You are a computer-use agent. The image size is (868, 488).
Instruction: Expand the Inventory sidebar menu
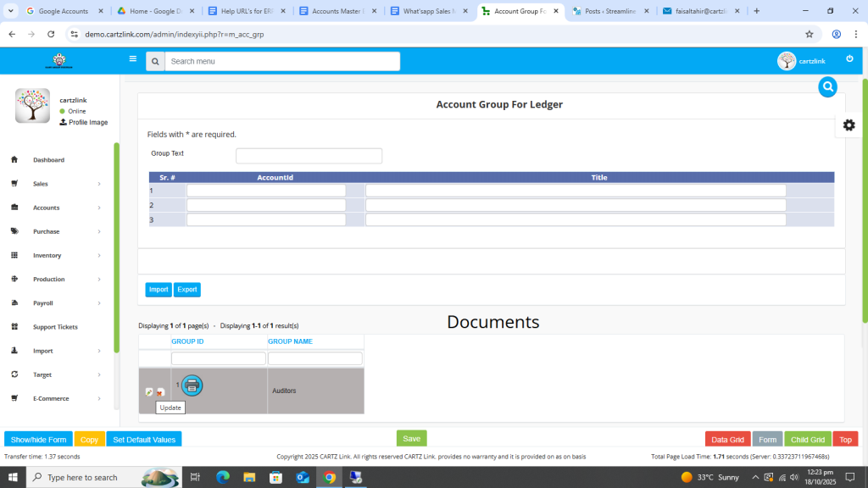(56, 255)
